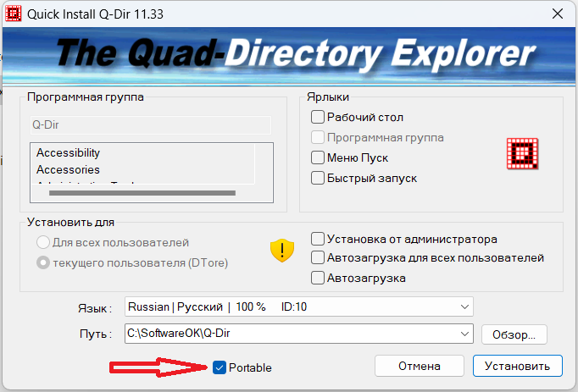Uncheck the Portable checkbox
This screenshot has width=578, height=392.
[220, 367]
